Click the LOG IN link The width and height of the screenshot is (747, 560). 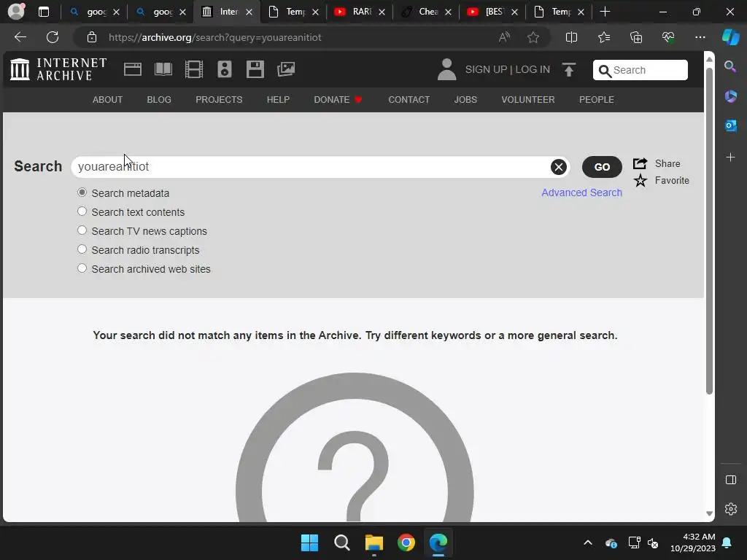point(533,69)
